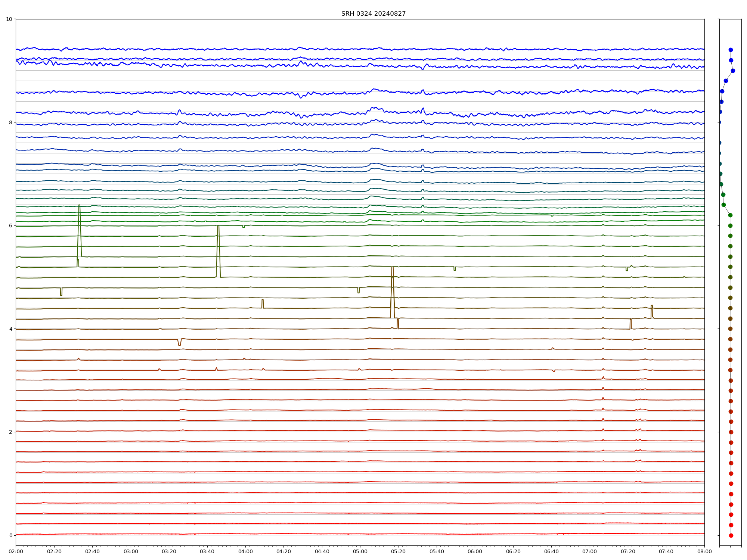The height and width of the screenshot is (560, 747).
Task: Click the y-axis label 10
Action: click(x=9, y=19)
